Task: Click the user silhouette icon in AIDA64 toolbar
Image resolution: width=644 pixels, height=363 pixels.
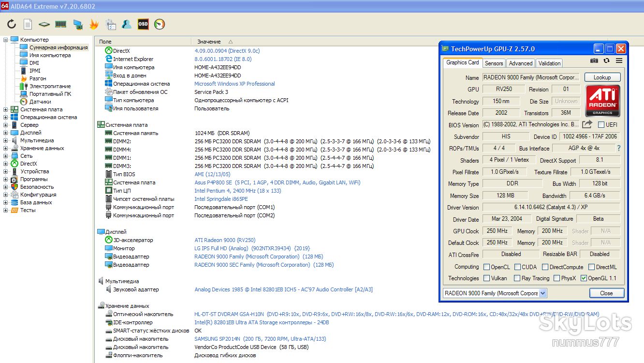Action: pyautogui.click(x=127, y=24)
